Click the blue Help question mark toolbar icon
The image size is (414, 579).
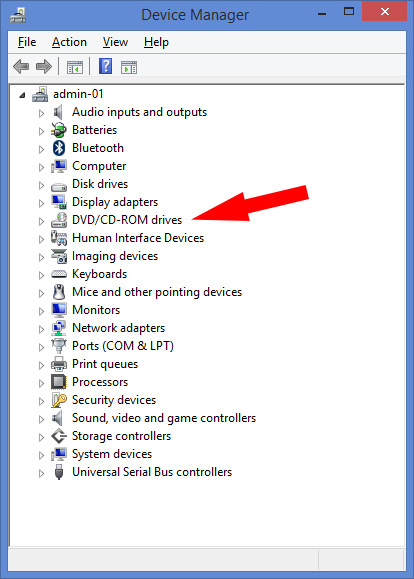105,66
